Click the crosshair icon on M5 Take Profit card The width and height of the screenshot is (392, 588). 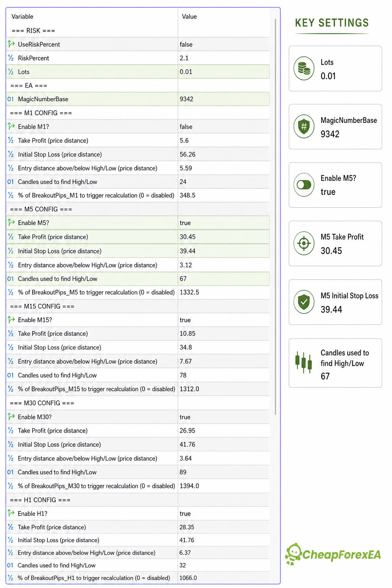click(304, 243)
